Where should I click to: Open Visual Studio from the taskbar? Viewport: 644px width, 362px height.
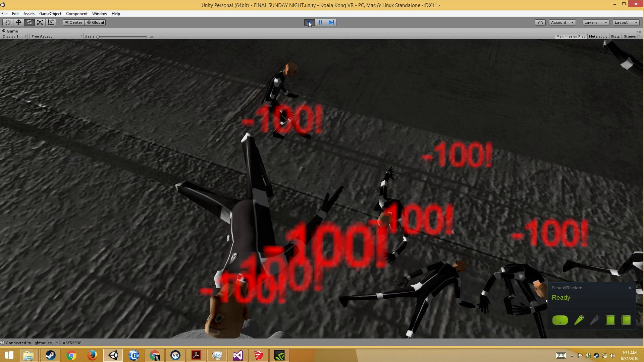coord(238,355)
